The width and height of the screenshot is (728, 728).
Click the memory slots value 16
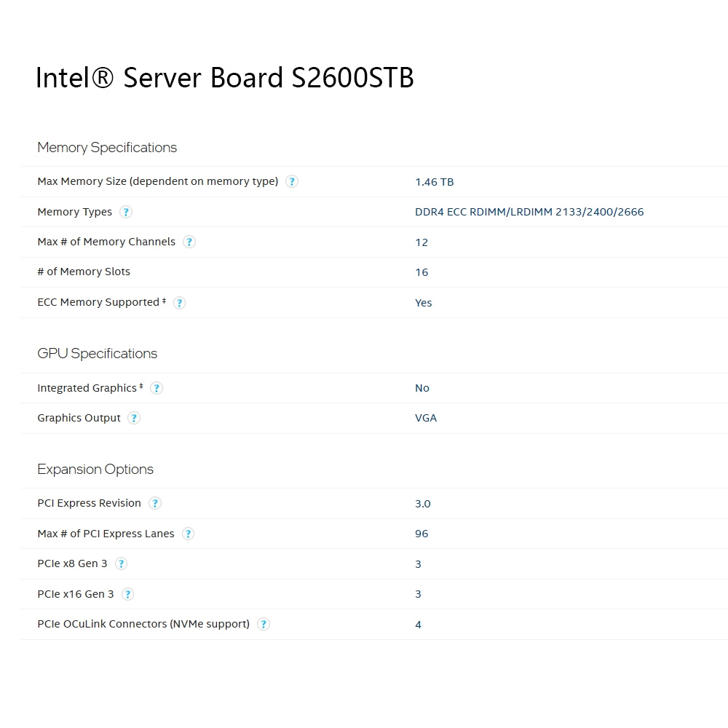[421, 272]
